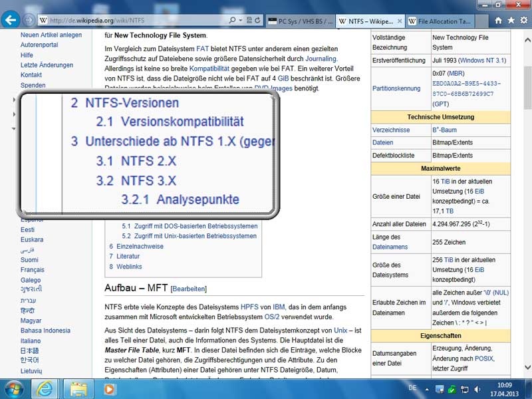Open Favorites via the star icon
The width and height of the screenshot is (532, 399).
pos(511,21)
